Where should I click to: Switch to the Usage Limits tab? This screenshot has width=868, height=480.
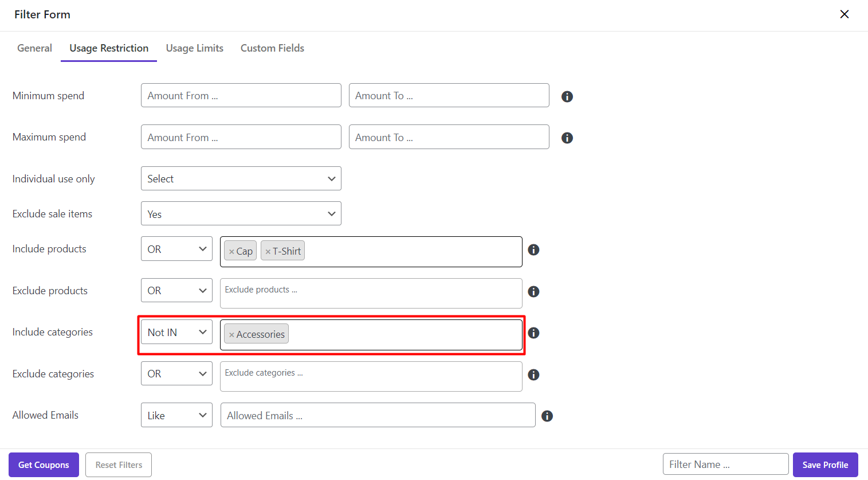194,48
